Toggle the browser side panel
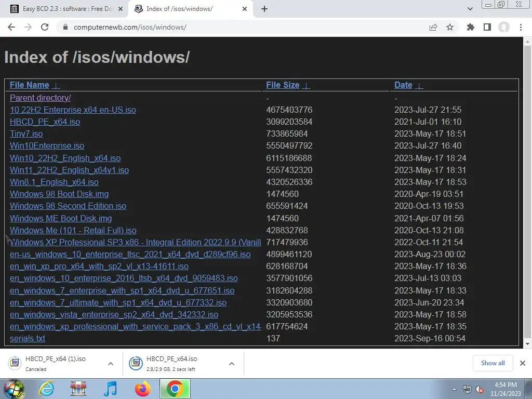The height and width of the screenshot is (399, 532). [x=487, y=27]
